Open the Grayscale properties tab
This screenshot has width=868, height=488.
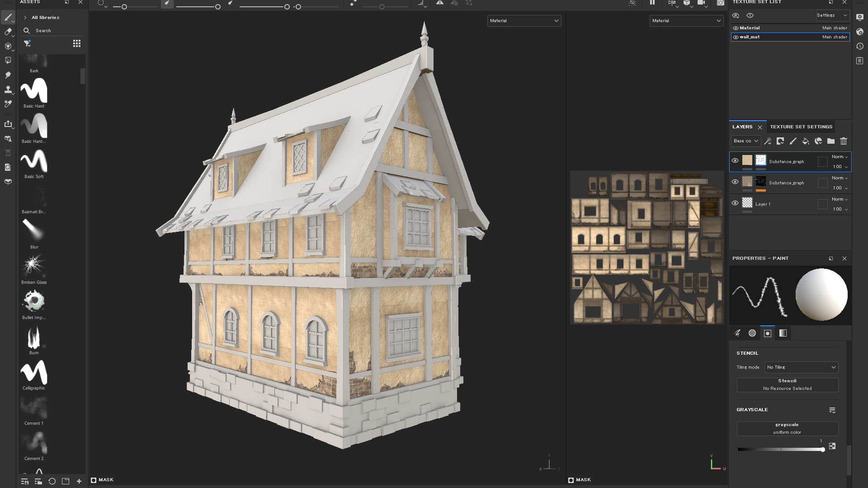pyautogui.click(x=783, y=333)
